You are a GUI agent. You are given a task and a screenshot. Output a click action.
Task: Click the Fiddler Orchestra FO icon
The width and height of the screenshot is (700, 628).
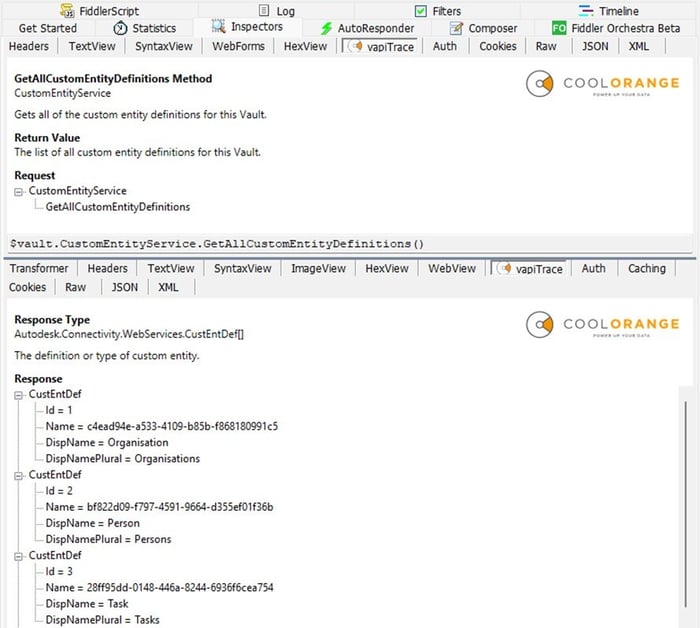click(x=559, y=28)
